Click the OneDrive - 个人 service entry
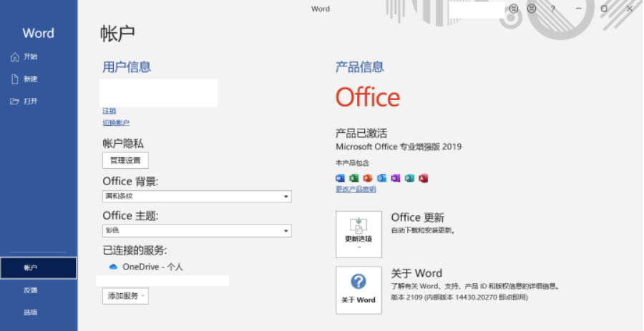 [x=146, y=267]
